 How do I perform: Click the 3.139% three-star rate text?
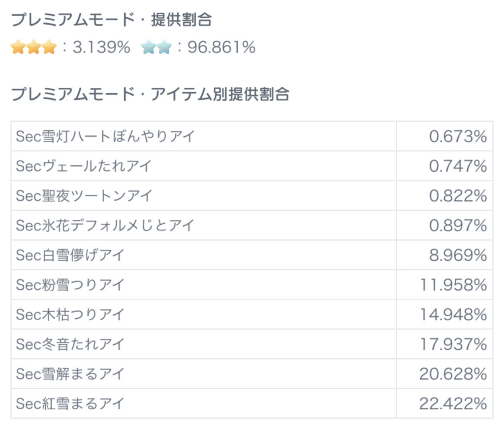tap(101, 48)
